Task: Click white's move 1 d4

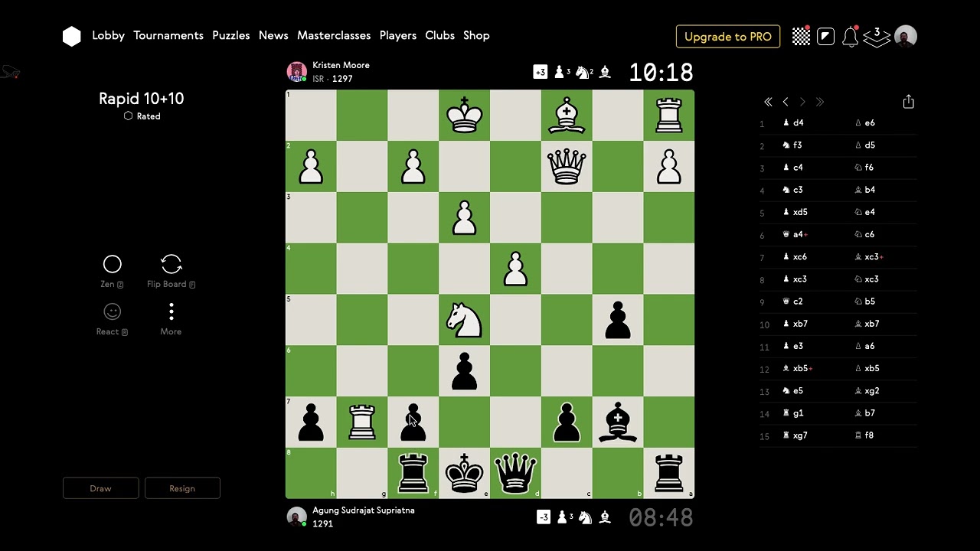Action: click(x=793, y=122)
